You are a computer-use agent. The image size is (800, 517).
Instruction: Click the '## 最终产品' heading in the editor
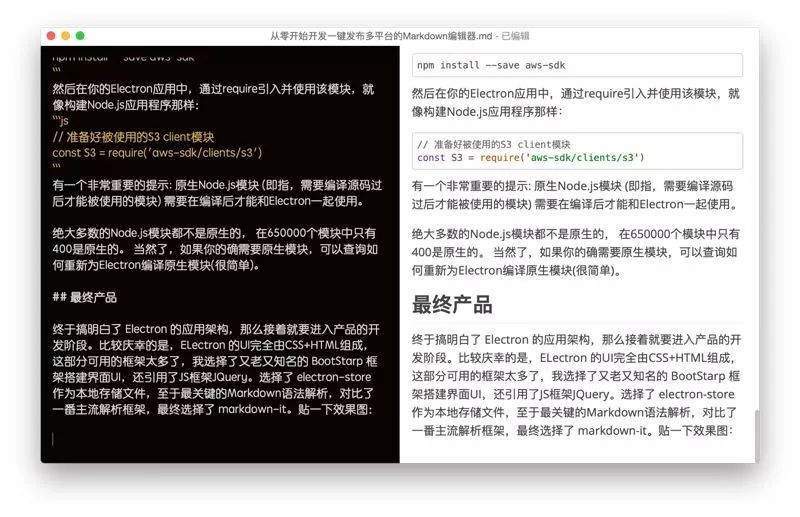85,297
